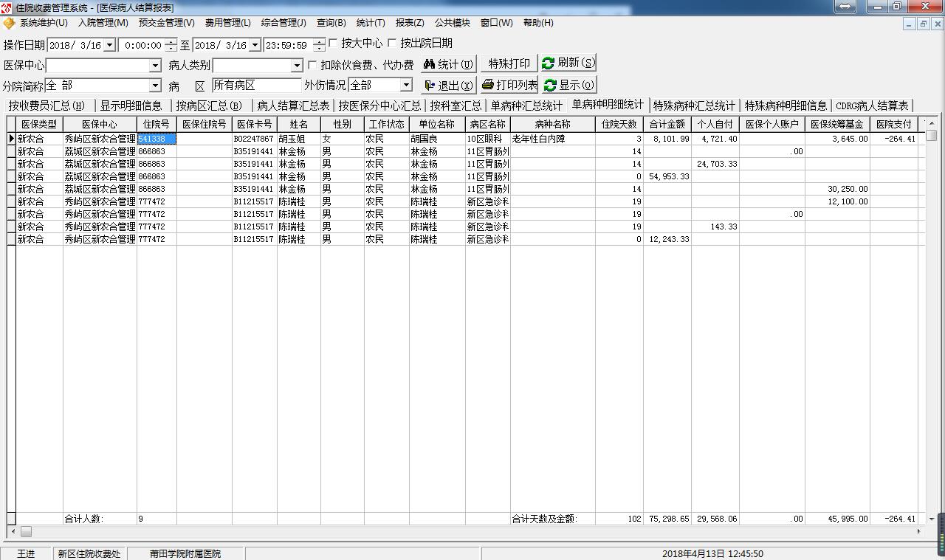Switch to the 按科室汇总 tab
Viewport: 945px width, 560px height.
pyautogui.click(x=456, y=106)
